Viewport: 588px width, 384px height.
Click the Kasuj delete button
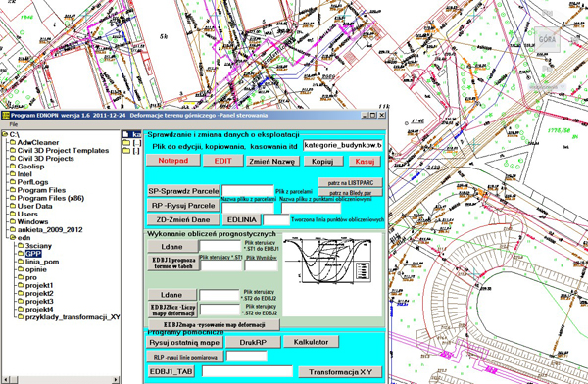pos(365,162)
